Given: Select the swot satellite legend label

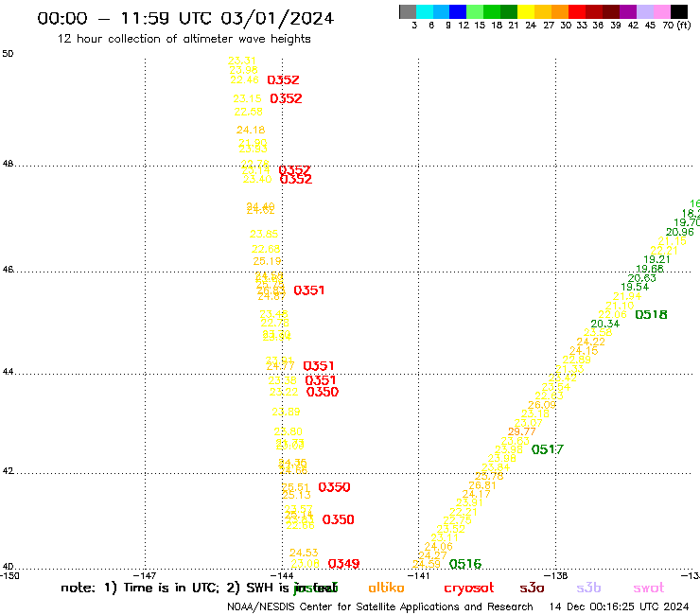Looking at the screenshot, I should 648,588.
